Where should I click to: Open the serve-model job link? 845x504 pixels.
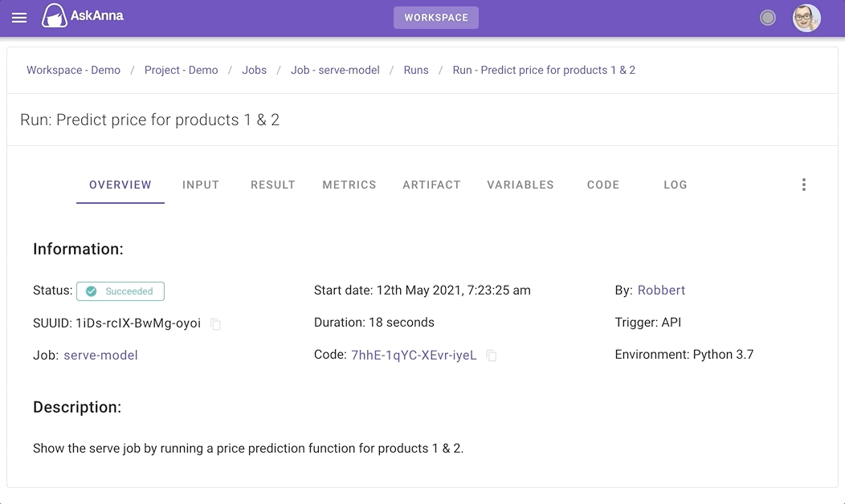(100, 355)
